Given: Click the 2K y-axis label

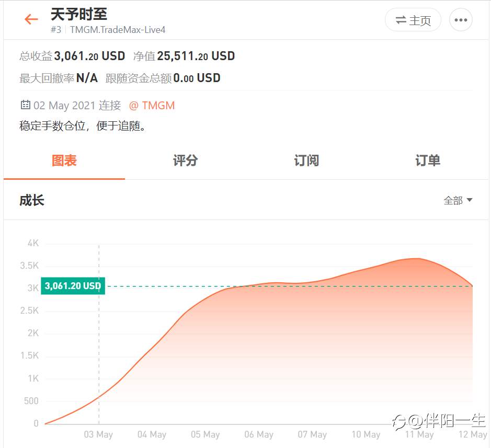Looking at the screenshot, I should [33, 333].
